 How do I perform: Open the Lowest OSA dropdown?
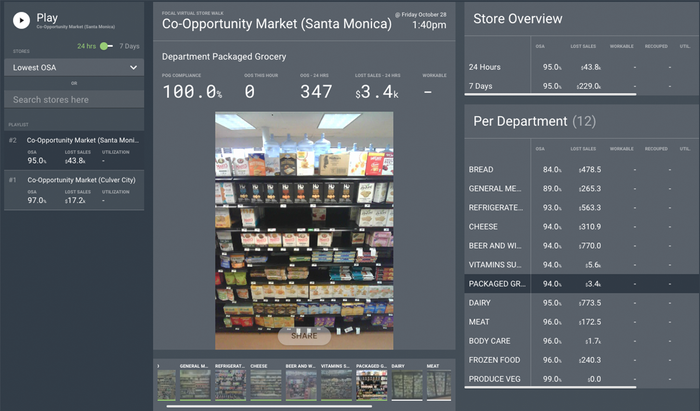coord(74,67)
